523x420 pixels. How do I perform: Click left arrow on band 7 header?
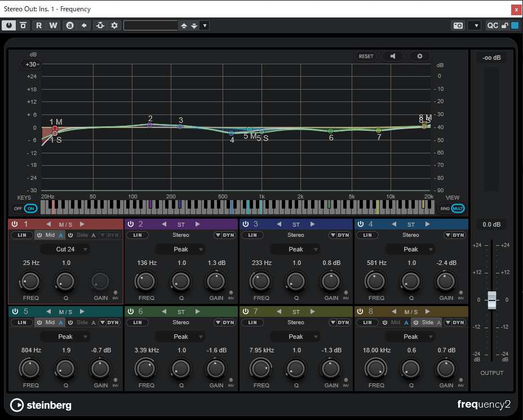[x=279, y=312]
